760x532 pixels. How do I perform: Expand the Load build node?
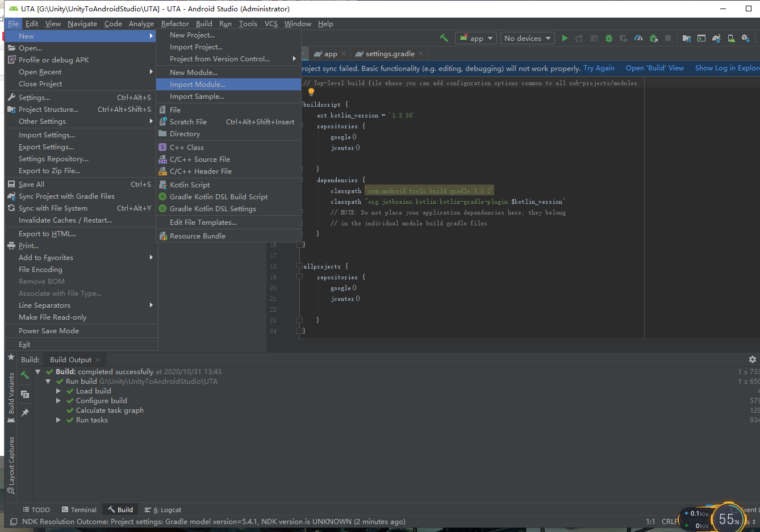pos(59,391)
